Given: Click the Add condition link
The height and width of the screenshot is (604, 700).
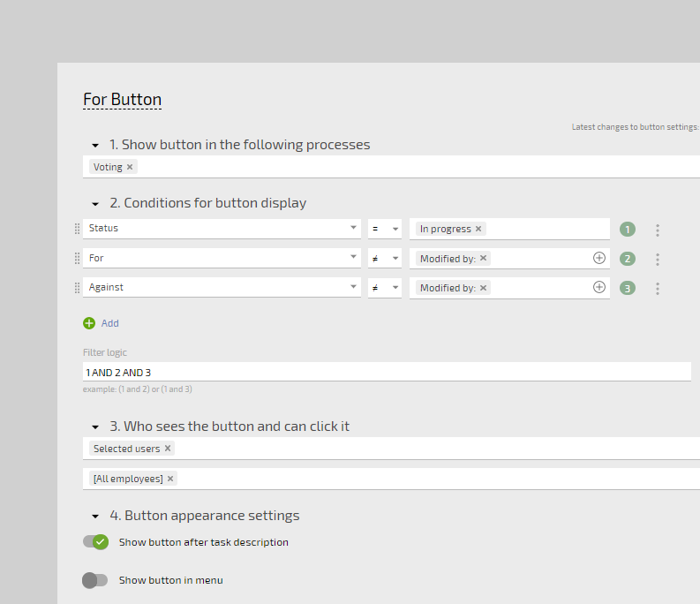Looking at the screenshot, I should coord(109,323).
